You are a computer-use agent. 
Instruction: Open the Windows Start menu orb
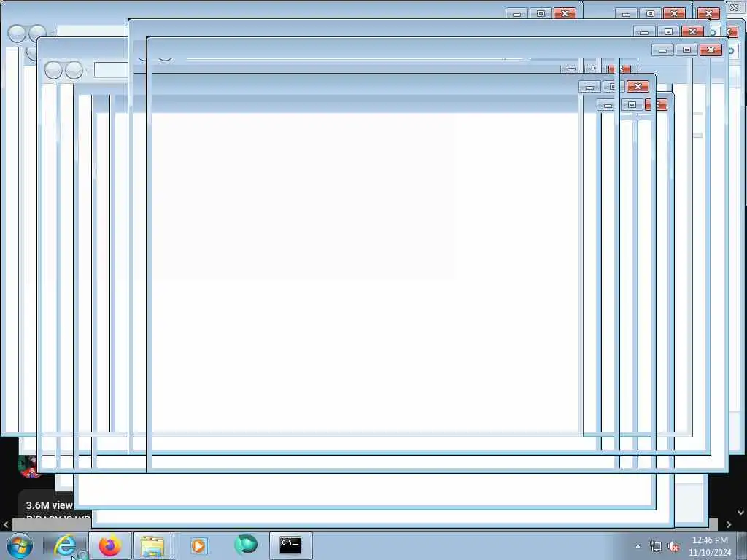pos(20,545)
